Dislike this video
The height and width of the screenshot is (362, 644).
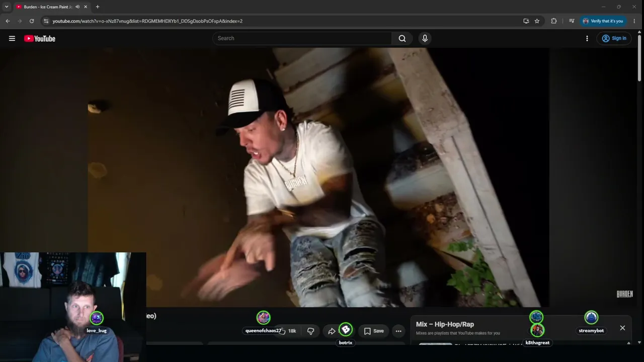[310, 331]
